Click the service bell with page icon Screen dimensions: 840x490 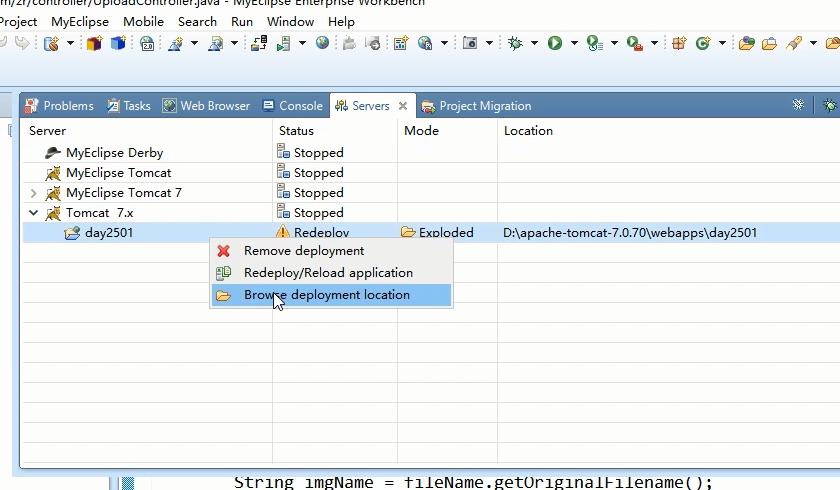(x=215, y=43)
